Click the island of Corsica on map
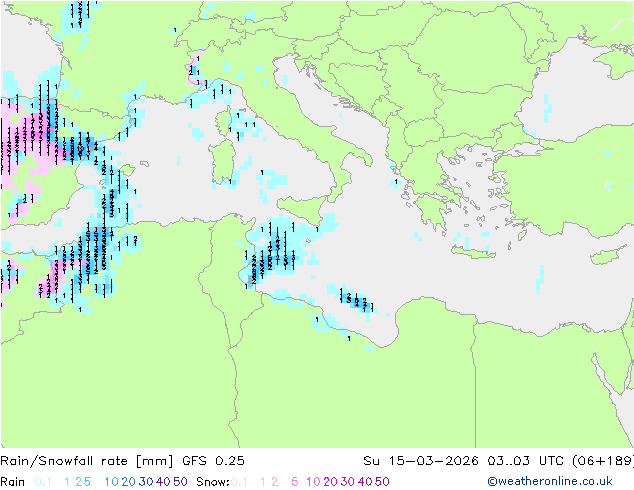The image size is (634, 490). tap(223, 122)
